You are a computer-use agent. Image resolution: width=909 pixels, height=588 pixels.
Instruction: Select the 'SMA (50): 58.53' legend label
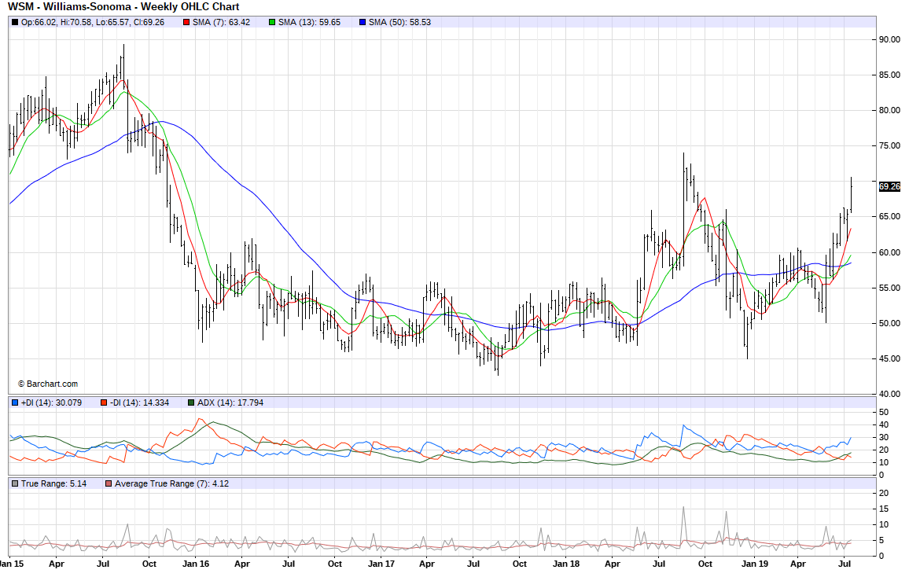(400, 22)
